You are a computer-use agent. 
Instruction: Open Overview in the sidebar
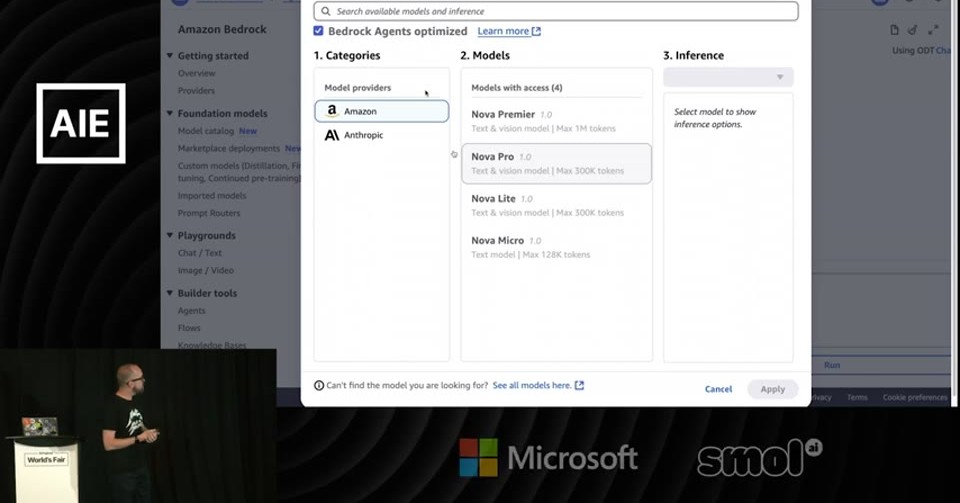coord(197,73)
